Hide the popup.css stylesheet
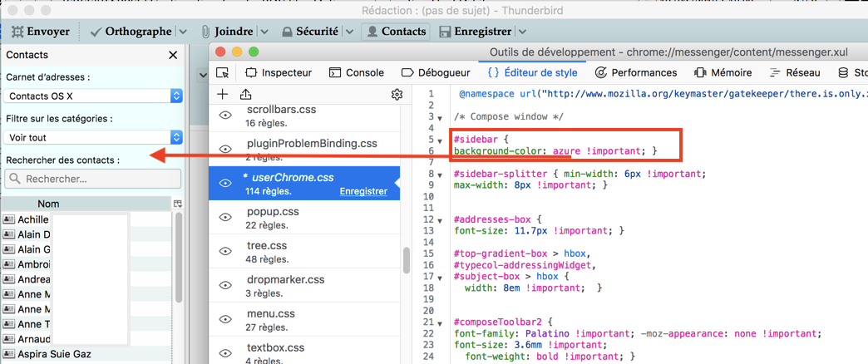868x364 pixels. click(x=225, y=218)
